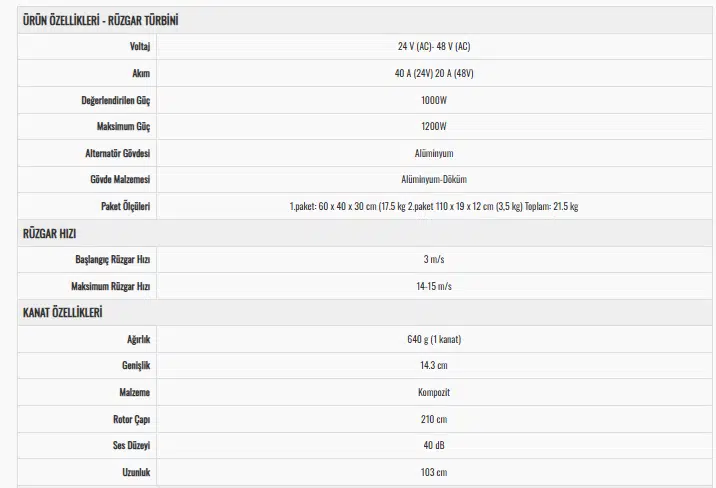Viewport: 716px width, 488px height.
Task: Select the 'Rotor Çapı' row label
Action: coord(131,419)
